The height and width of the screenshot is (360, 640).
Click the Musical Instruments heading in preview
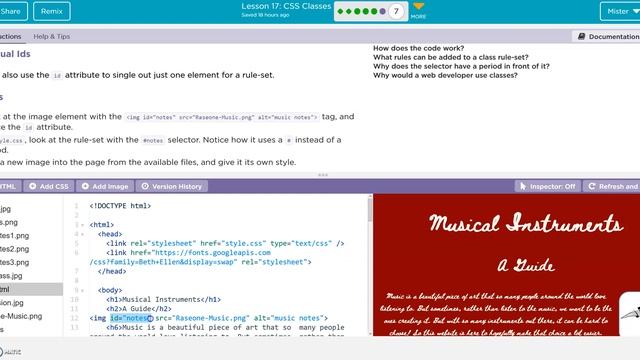click(x=526, y=223)
